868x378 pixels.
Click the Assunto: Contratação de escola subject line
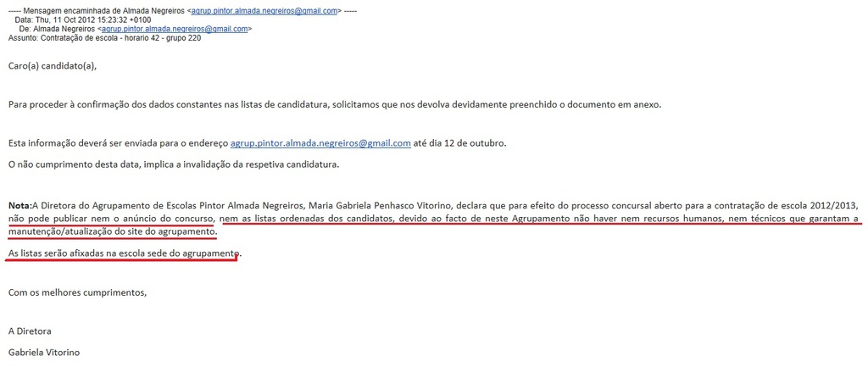click(x=104, y=39)
